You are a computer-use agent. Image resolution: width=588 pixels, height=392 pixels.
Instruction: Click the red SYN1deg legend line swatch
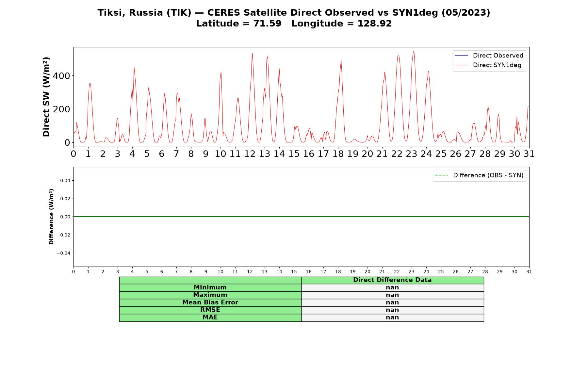point(461,65)
